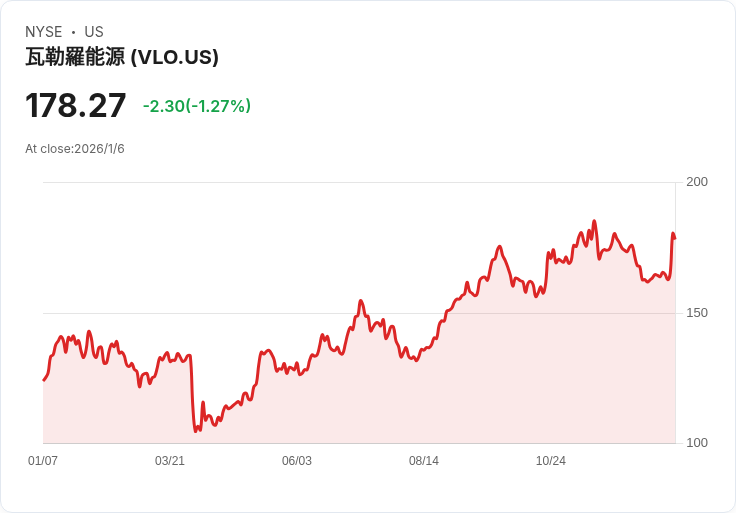Click the 100 y-axis price label

[x=697, y=443]
